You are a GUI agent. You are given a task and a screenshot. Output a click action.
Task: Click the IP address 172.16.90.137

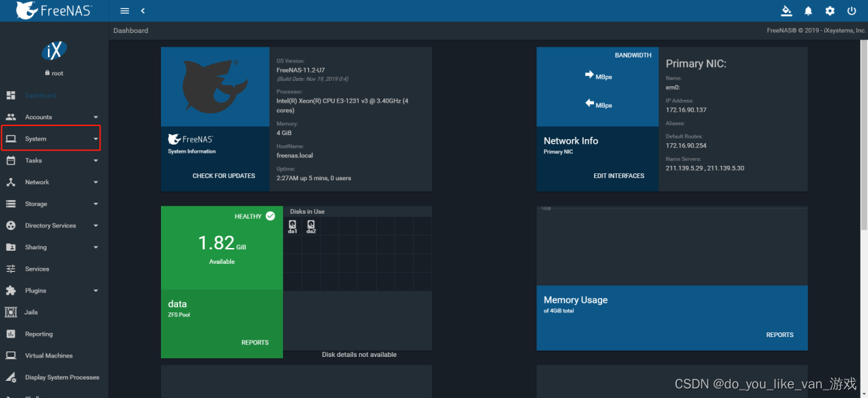(686, 110)
